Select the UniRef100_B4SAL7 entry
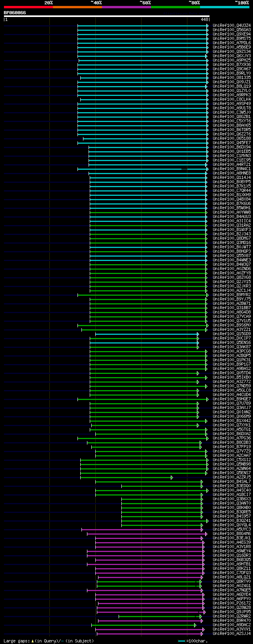The height and width of the screenshot is (644, 253). coord(232,481)
